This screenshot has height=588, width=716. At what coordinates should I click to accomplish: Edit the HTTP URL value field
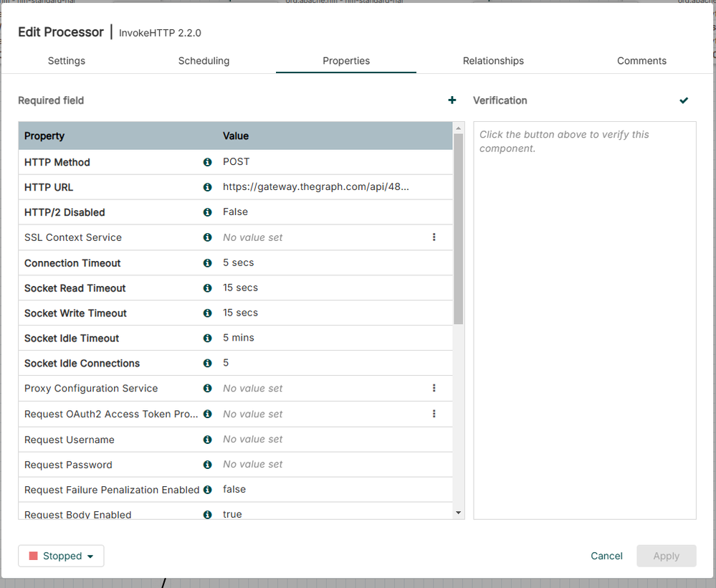pyautogui.click(x=316, y=187)
